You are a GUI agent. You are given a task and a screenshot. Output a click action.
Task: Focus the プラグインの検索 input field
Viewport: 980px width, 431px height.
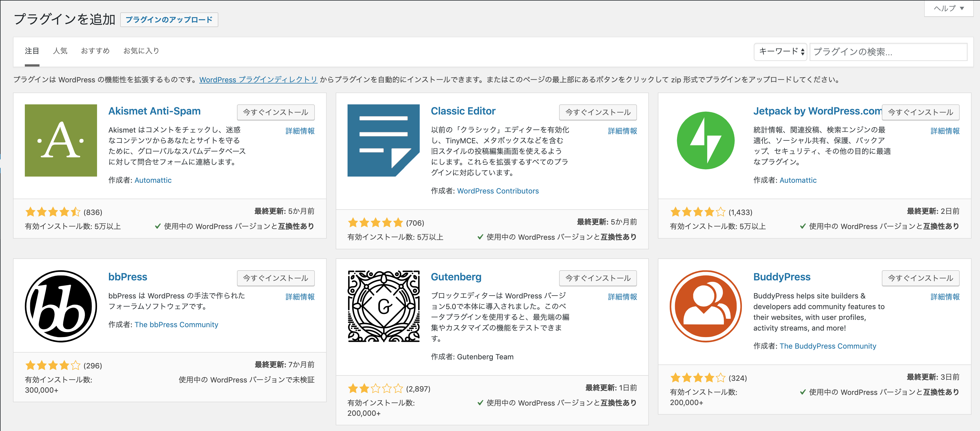[888, 51]
